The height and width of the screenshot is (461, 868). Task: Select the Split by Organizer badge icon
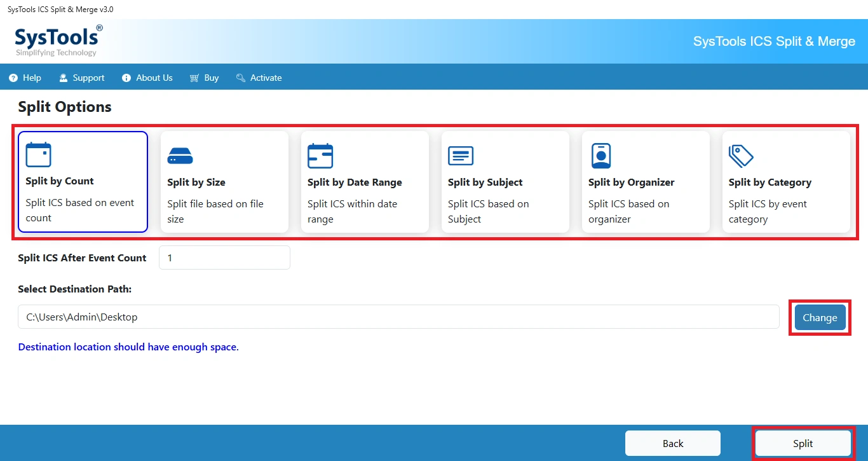coord(601,156)
